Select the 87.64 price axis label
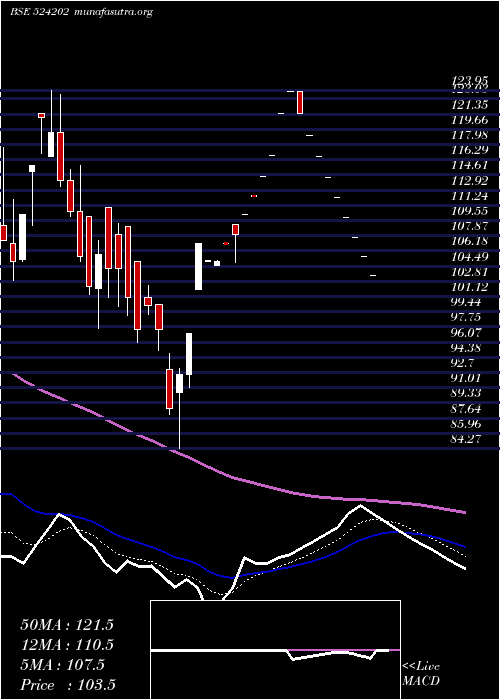 click(x=466, y=408)
